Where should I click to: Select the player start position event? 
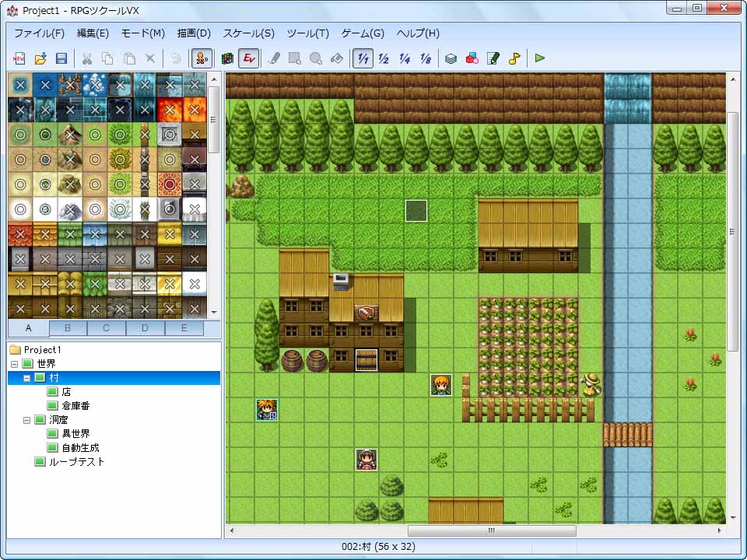pyautogui.click(x=267, y=410)
